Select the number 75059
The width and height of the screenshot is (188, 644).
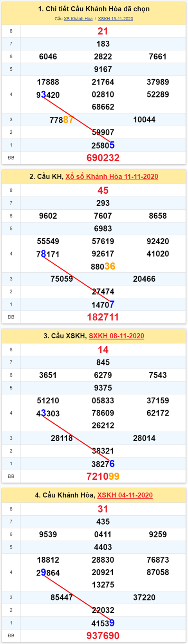pyautogui.click(x=62, y=279)
